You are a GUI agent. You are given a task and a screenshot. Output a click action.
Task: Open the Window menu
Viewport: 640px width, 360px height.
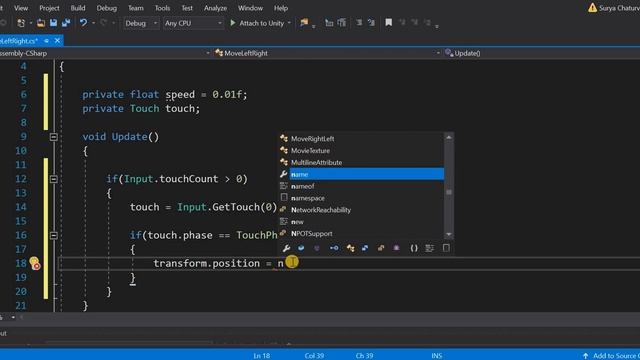251,8
